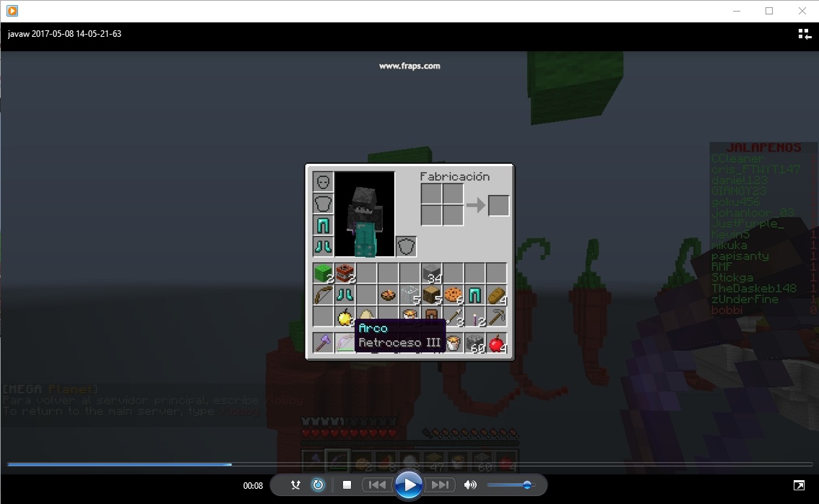Select the equipped diamond boots slot
This screenshot has width=819, height=504.
pos(324,246)
